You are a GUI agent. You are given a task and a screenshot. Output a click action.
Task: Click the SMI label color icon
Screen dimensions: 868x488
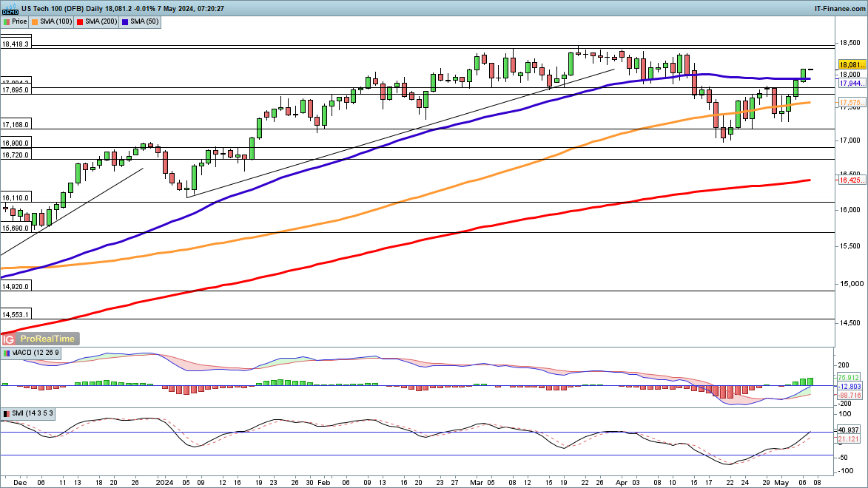click(7, 414)
